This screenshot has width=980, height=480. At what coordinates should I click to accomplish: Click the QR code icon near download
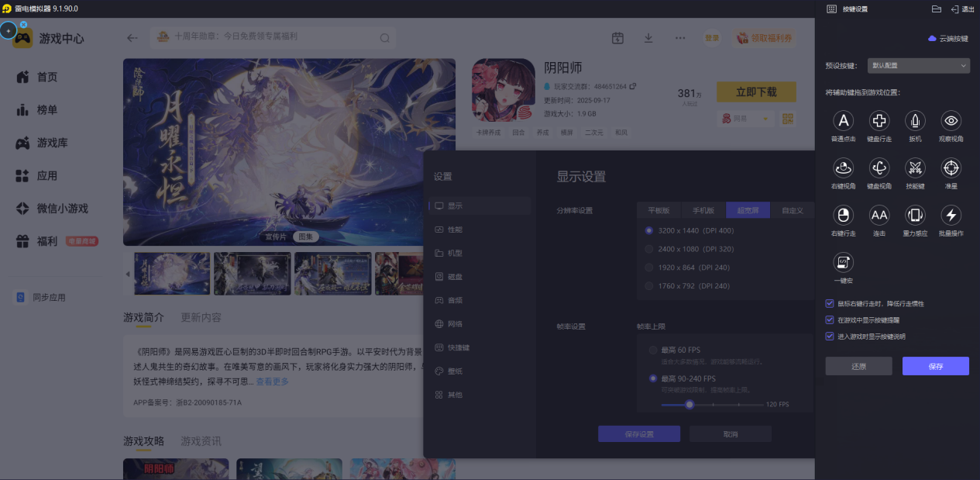click(x=788, y=119)
